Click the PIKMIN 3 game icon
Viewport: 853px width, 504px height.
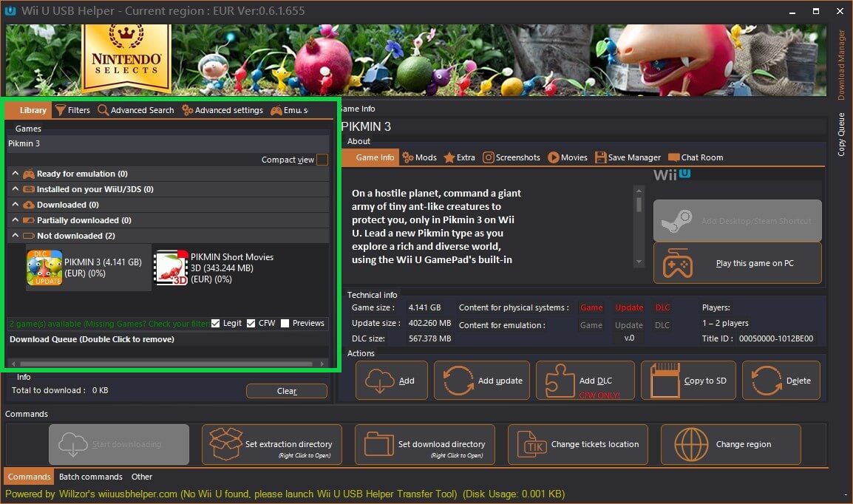tap(45, 268)
